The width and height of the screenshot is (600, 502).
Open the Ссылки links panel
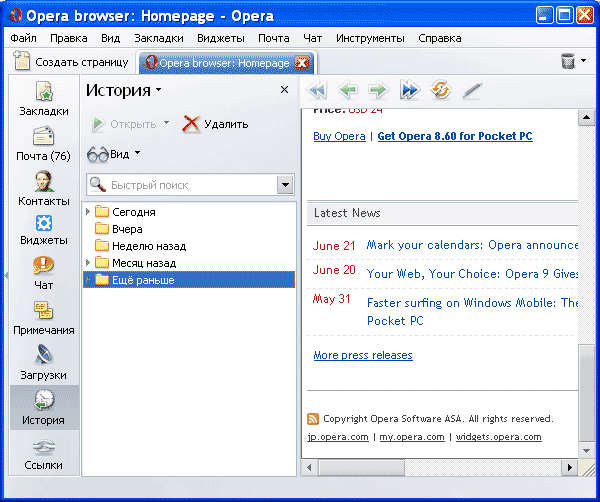(43, 455)
